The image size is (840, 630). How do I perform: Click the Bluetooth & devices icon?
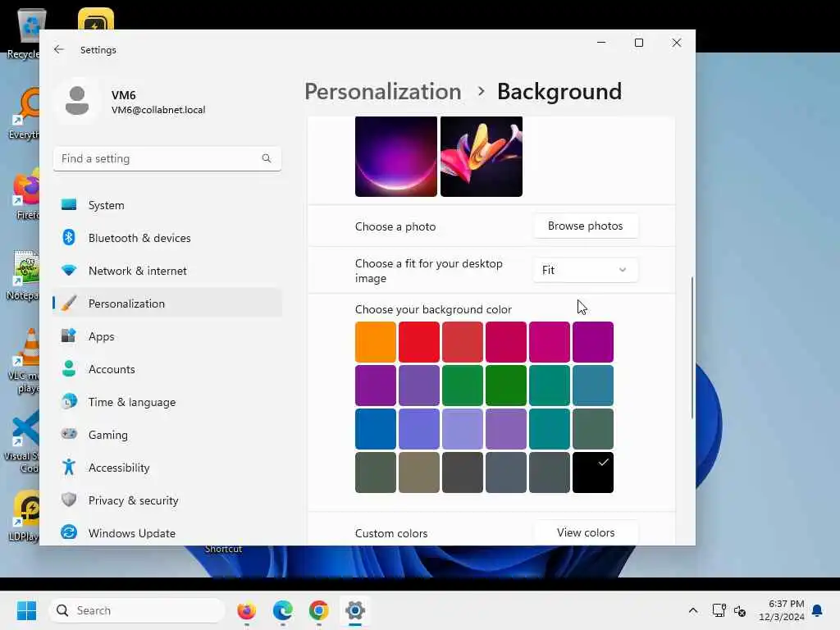(x=69, y=237)
